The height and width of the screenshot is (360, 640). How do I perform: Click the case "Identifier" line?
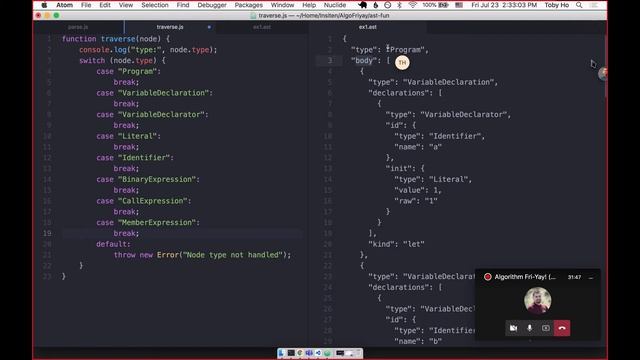135,158
